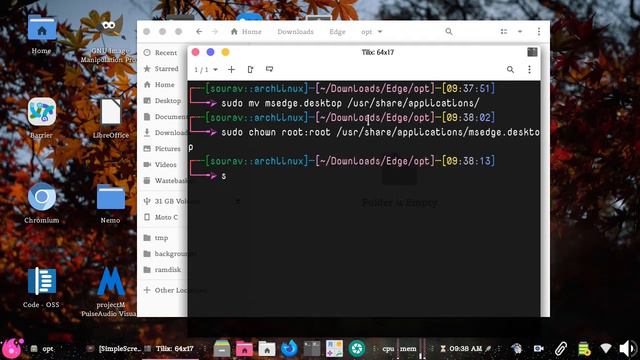
Task: Click the 'sudo mv msedge.desktop' command line
Action: pos(350,103)
